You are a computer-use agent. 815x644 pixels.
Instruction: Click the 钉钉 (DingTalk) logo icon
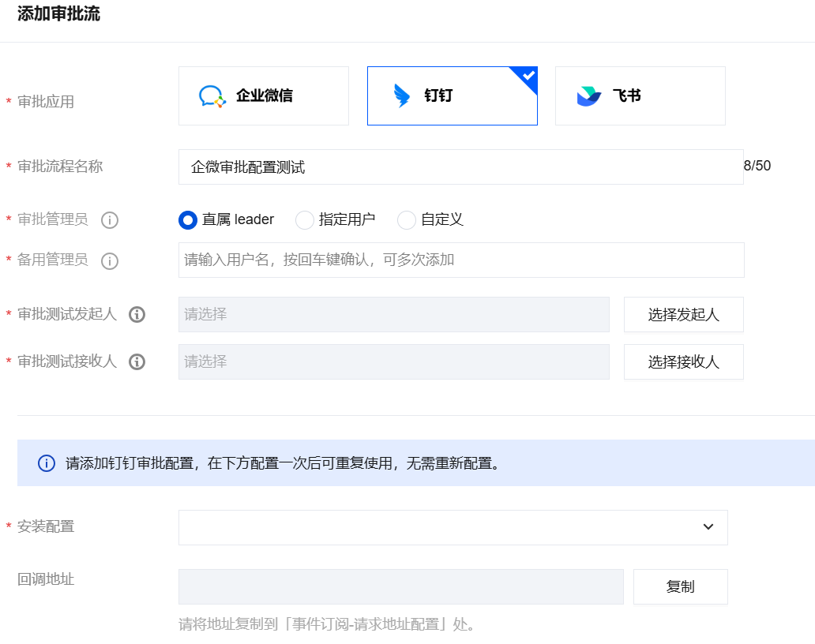coord(402,96)
